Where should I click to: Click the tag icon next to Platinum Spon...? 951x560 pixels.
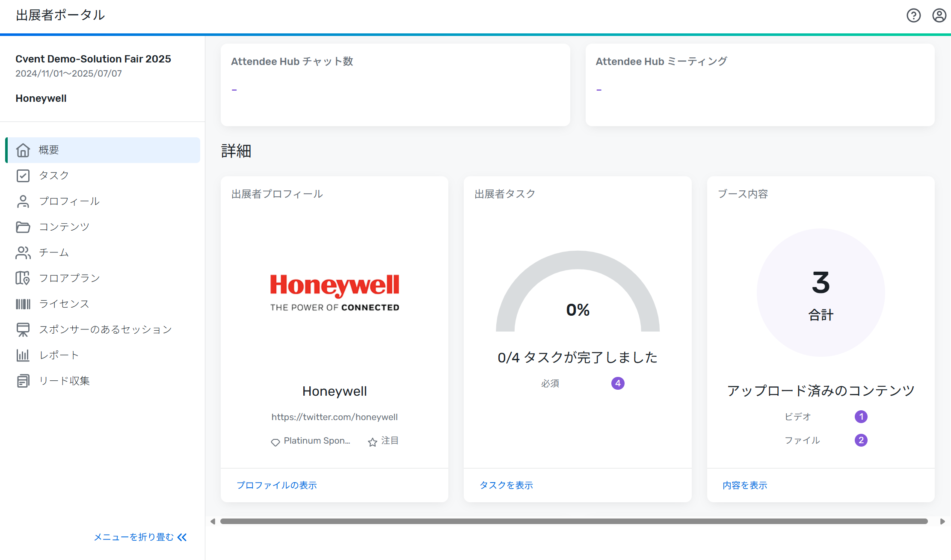276,442
